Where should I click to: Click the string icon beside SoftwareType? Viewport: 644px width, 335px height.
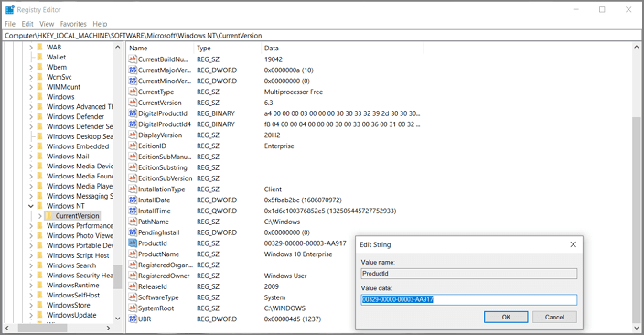pyautogui.click(x=133, y=297)
